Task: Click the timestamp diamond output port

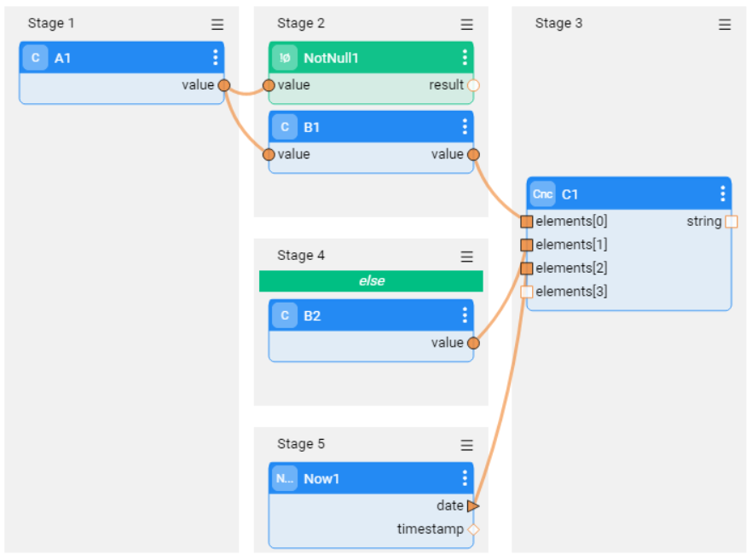Action: point(473,529)
